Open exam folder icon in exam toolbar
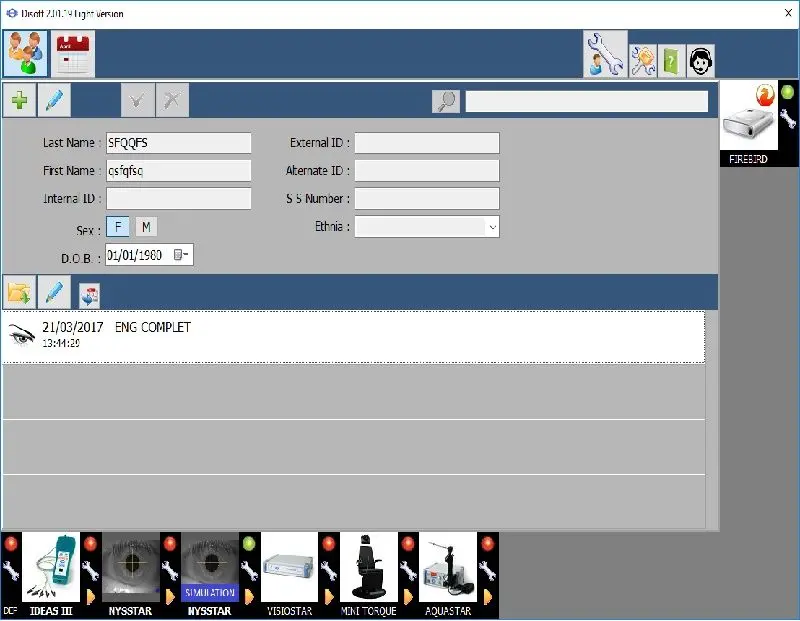The image size is (800, 621). [20, 293]
